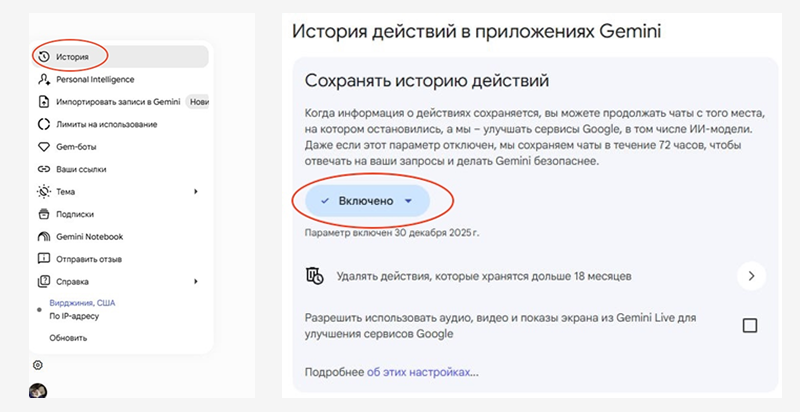The image size is (800, 412).
Task: Click the import file icon beside Импортировать записи
Action: (44, 102)
